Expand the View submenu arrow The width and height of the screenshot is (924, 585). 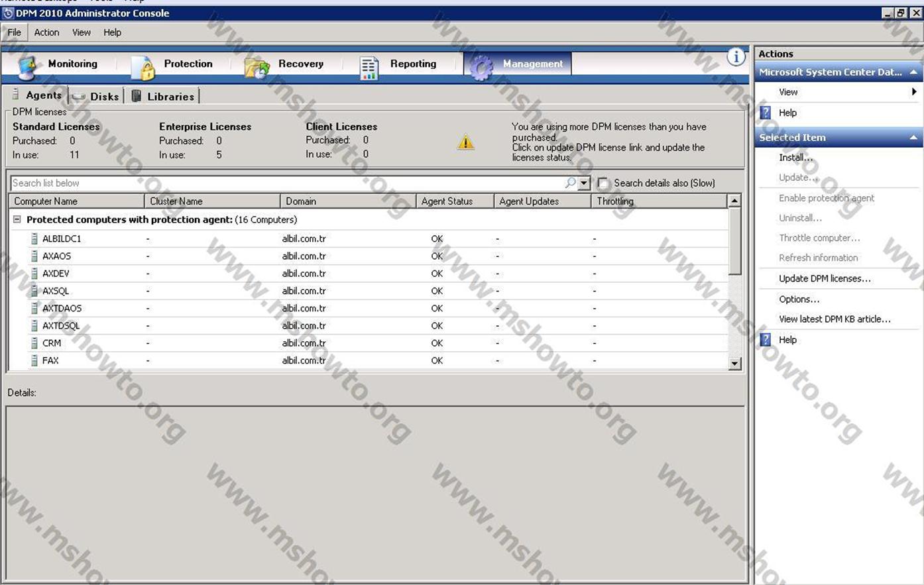click(x=914, y=92)
